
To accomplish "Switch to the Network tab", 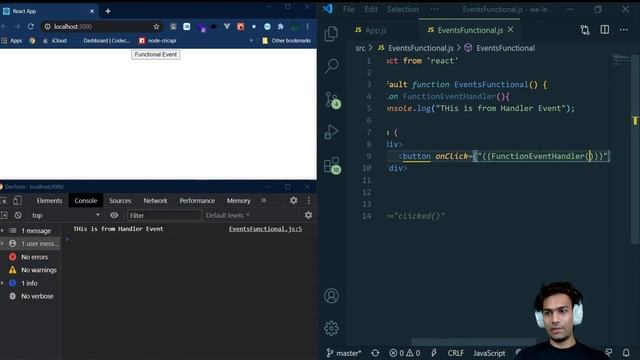I will tap(155, 200).
